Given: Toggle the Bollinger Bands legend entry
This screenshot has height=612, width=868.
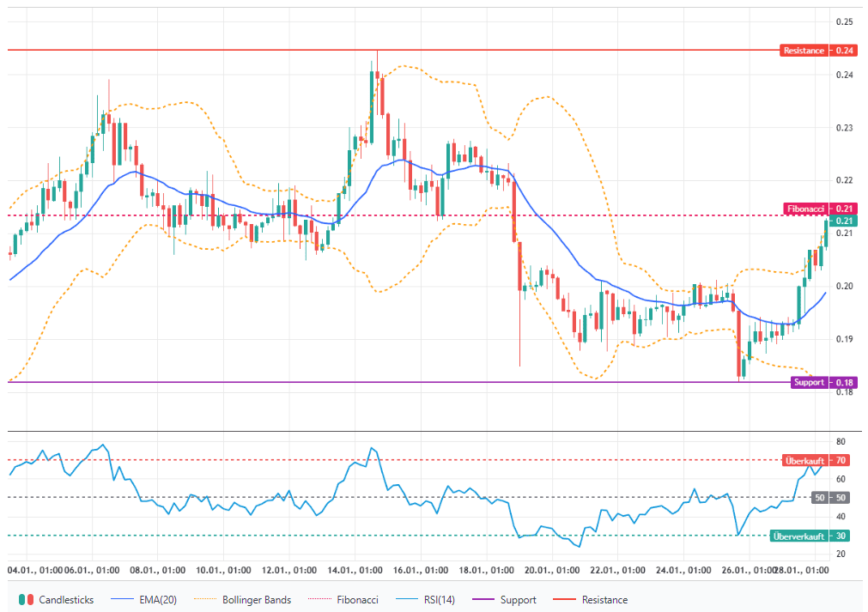Looking at the screenshot, I should coord(242,600).
